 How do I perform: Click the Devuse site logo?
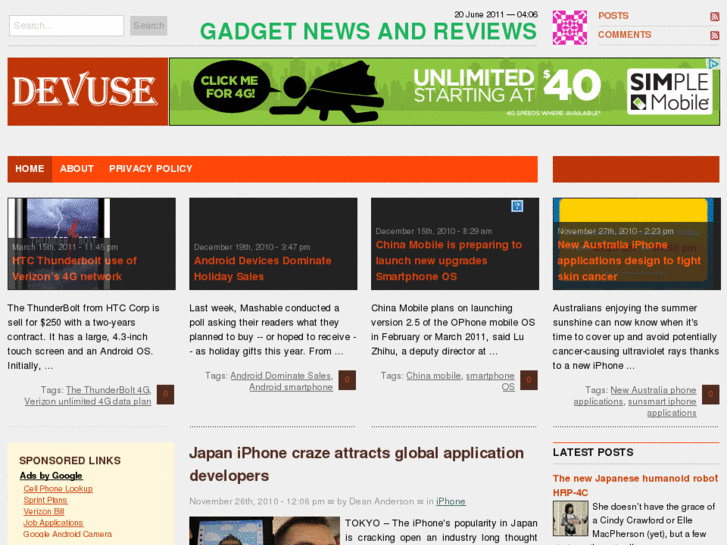88,91
